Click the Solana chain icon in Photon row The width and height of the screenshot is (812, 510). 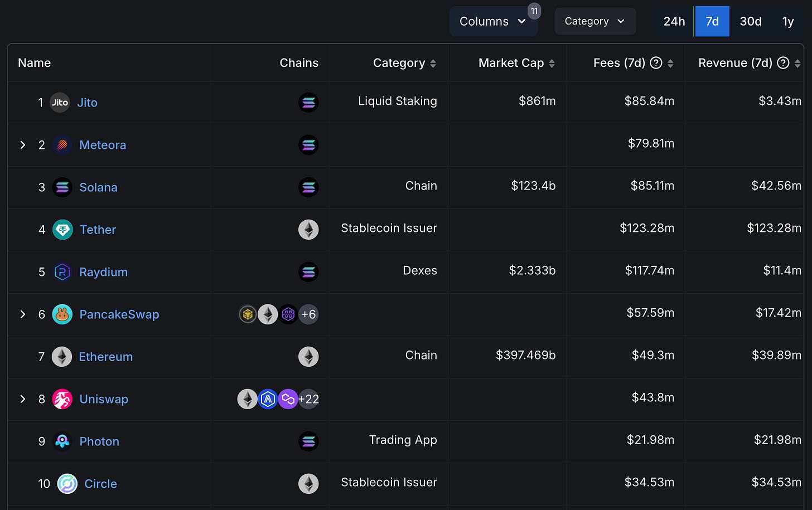coord(308,441)
